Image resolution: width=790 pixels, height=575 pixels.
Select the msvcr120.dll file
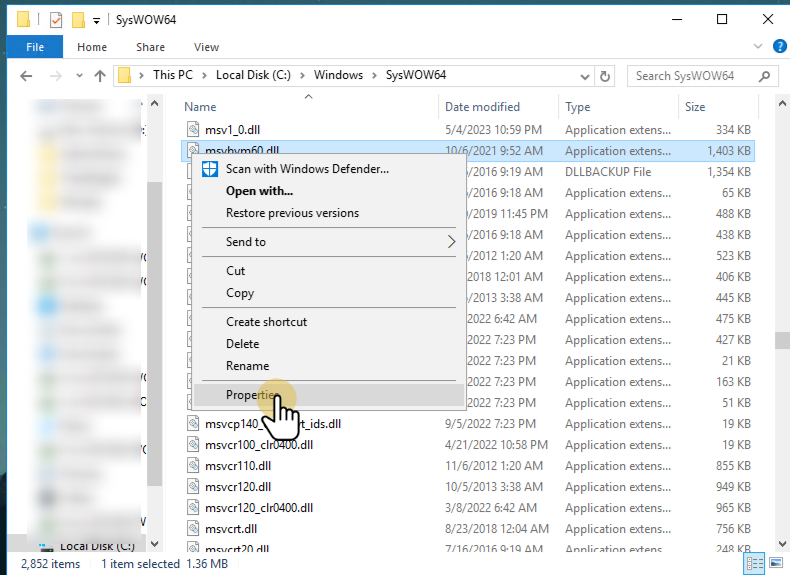click(238, 487)
